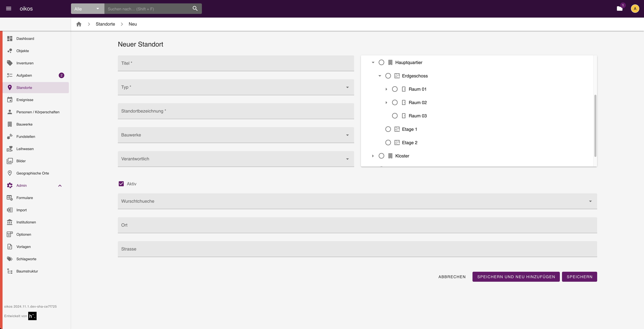This screenshot has height=329, width=644.
Task: Open Objekte in the sidebar
Action: tap(35, 51)
